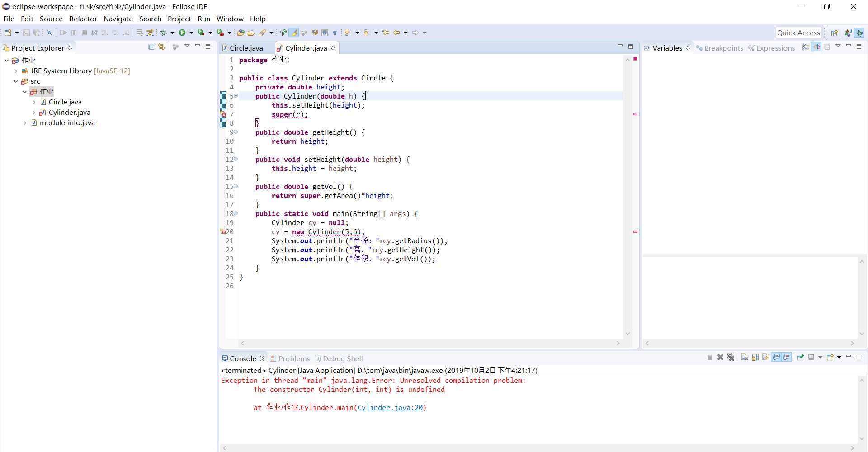Expand Circle.java in Project Explorer
868x452 pixels.
pos(34,102)
